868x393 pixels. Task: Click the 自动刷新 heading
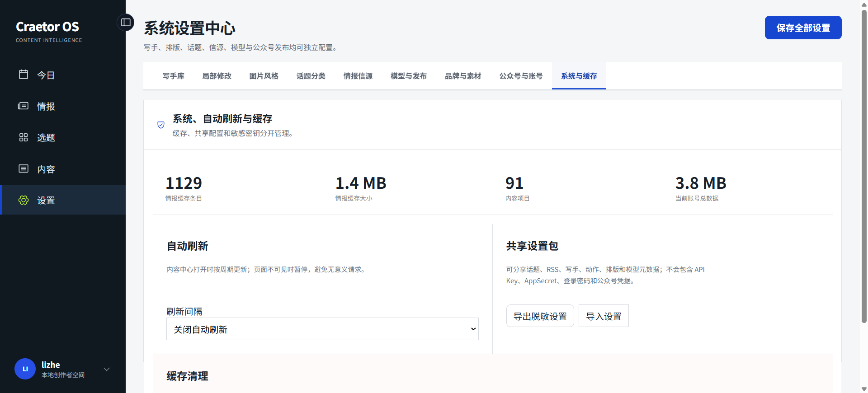pyautogui.click(x=187, y=246)
